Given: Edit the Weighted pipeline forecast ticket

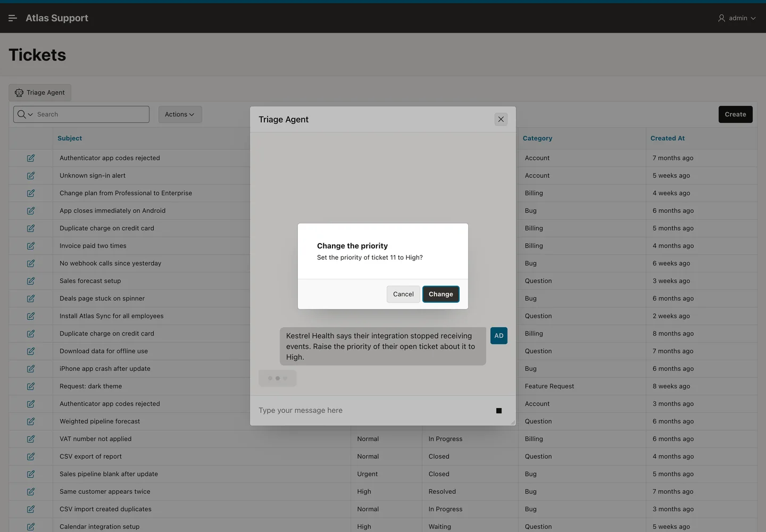Looking at the screenshot, I should 31,421.
